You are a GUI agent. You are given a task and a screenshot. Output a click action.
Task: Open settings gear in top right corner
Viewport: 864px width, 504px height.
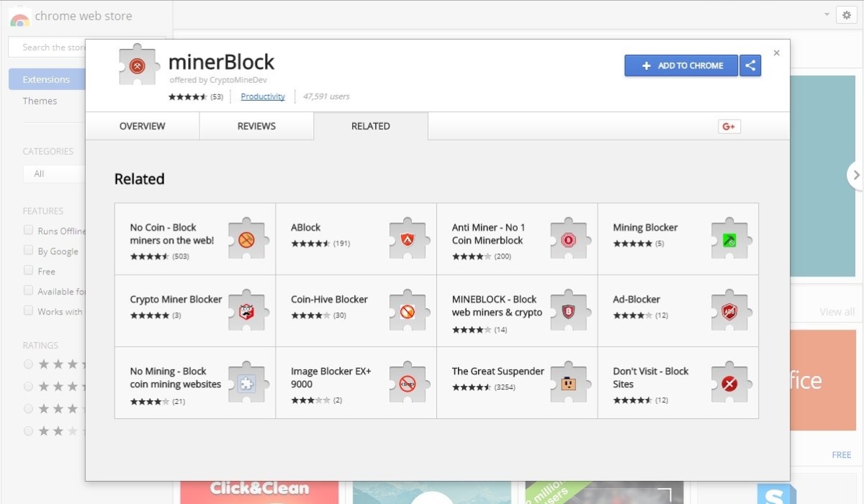[847, 15]
